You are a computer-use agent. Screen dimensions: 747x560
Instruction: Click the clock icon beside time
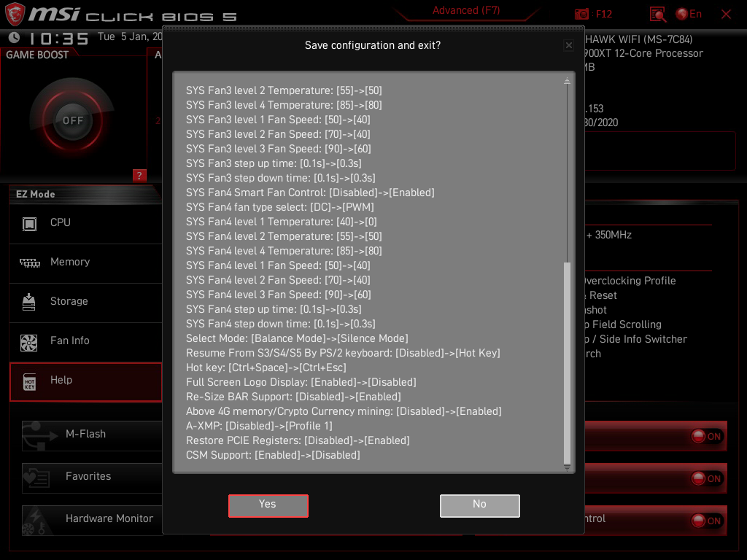click(x=15, y=38)
